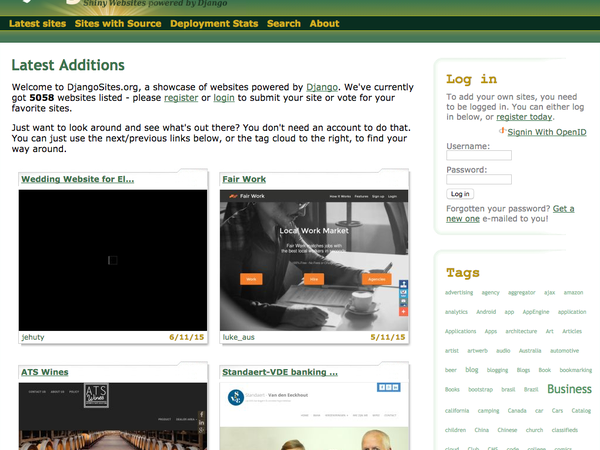Image resolution: width=600 pixels, height=450 pixels.
Task: Select the agency tag
Action: pyautogui.click(x=491, y=293)
